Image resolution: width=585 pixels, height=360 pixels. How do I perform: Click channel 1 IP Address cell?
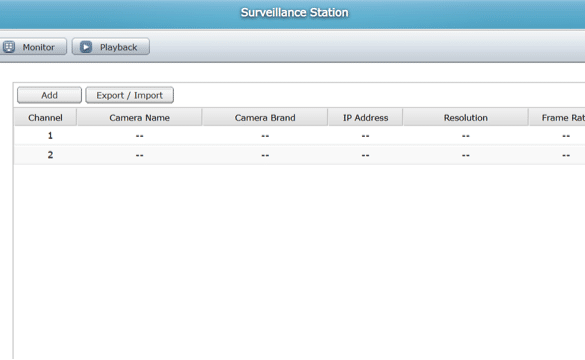pyautogui.click(x=365, y=135)
